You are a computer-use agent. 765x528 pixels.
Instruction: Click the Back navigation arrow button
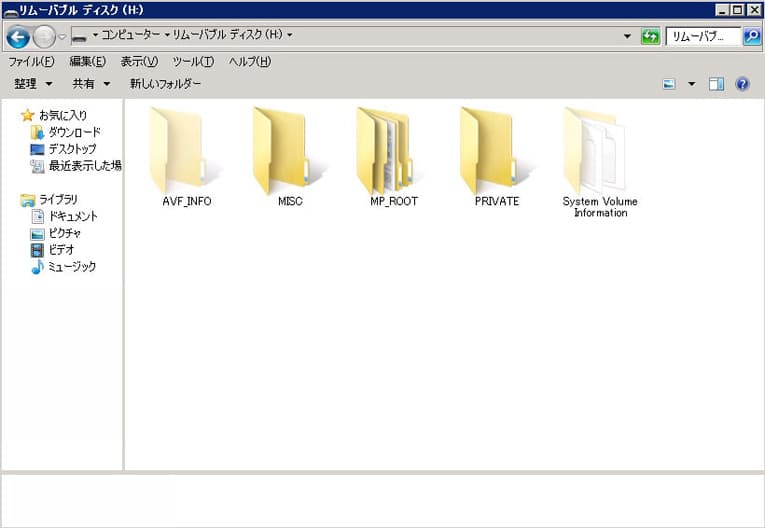coord(18,37)
